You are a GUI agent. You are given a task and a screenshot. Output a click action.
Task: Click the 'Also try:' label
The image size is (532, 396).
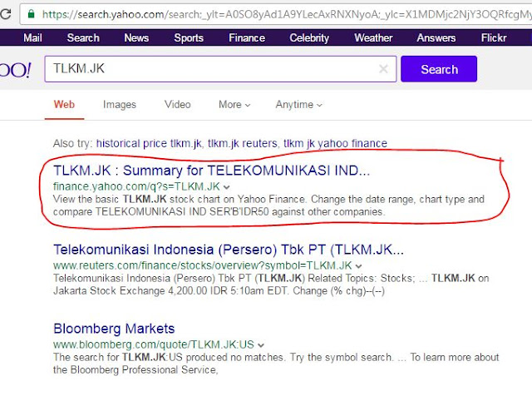pos(72,144)
